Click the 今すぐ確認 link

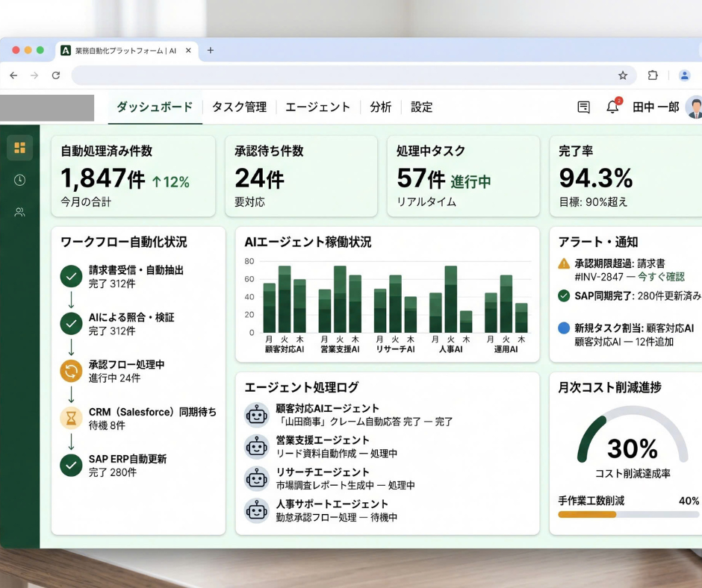tap(661, 277)
